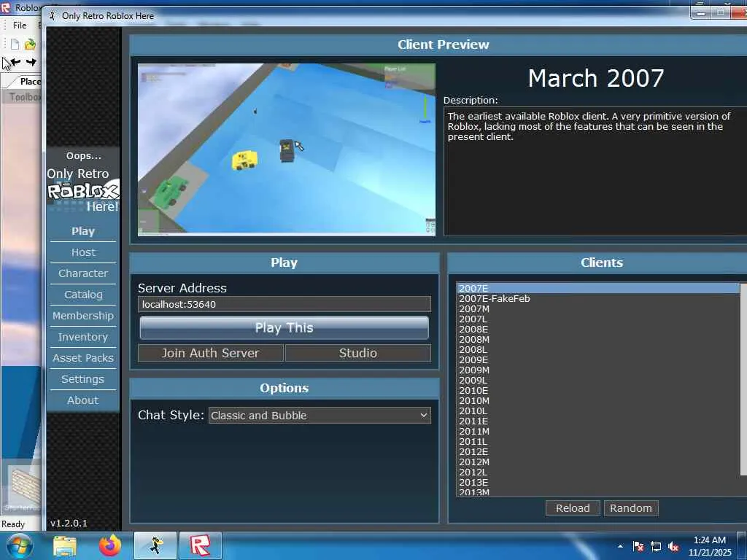Select client 2011M in the list
747x560 pixels.
click(x=598, y=432)
